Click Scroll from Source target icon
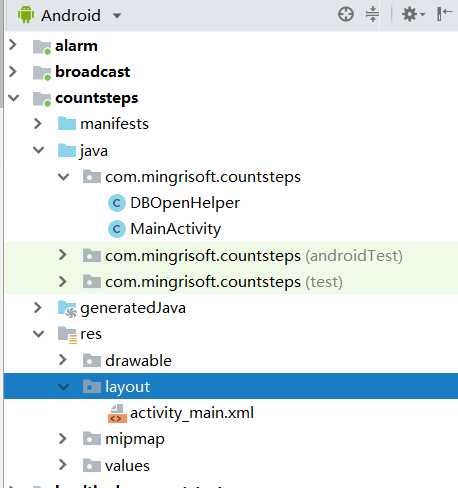The image size is (458, 488). pos(346,15)
